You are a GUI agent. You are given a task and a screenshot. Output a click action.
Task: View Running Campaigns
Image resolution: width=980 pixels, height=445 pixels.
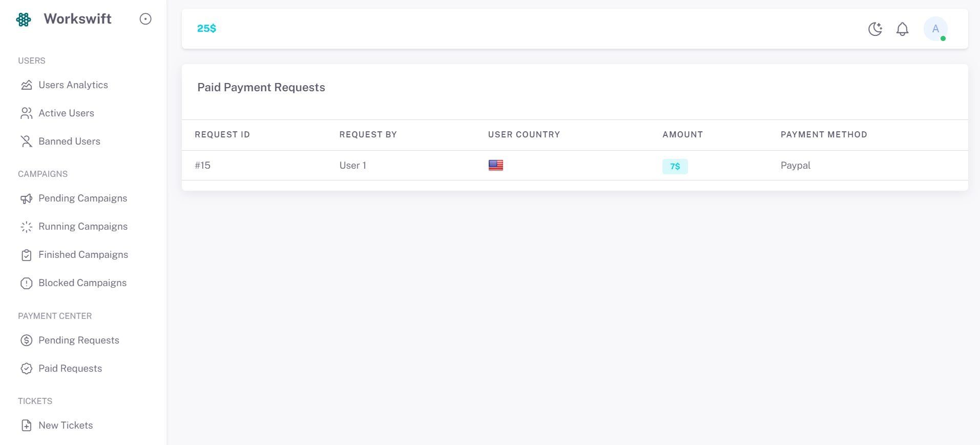click(x=83, y=227)
